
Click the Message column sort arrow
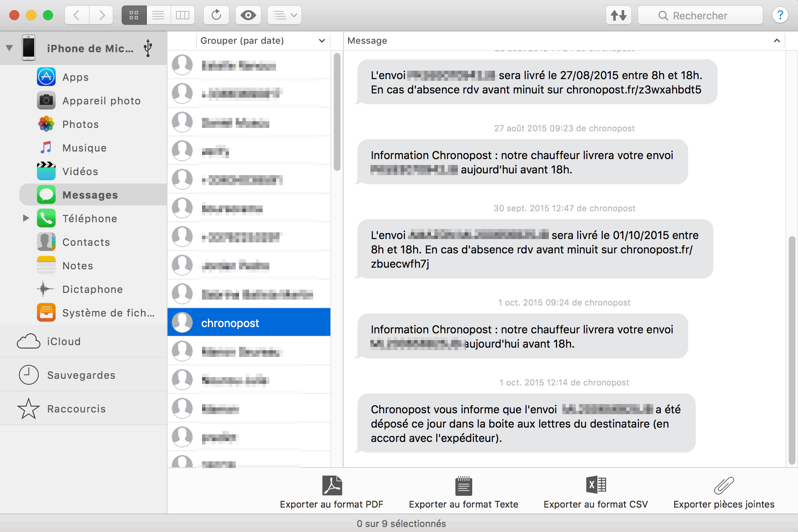[777, 41]
